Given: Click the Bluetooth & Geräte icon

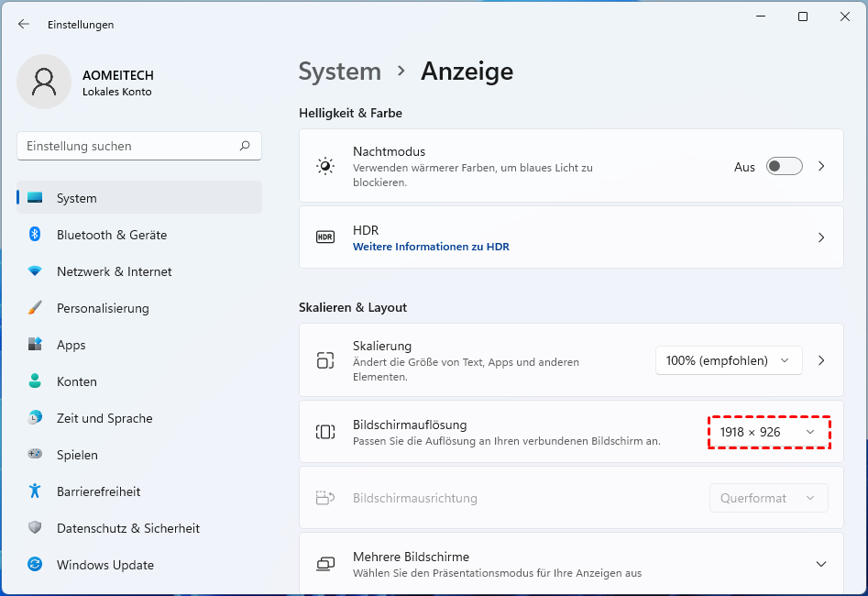Looking at the screenshot, I should click(35, 235).
